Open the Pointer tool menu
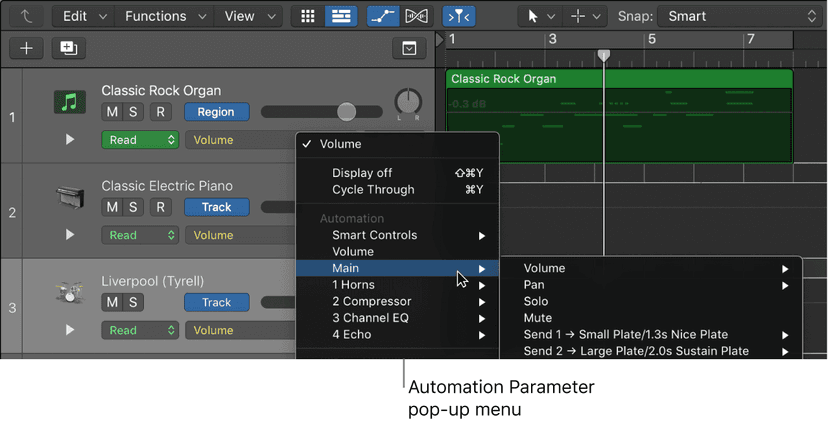This screenshot has width=828, height=424. click(x=541, y=16)
